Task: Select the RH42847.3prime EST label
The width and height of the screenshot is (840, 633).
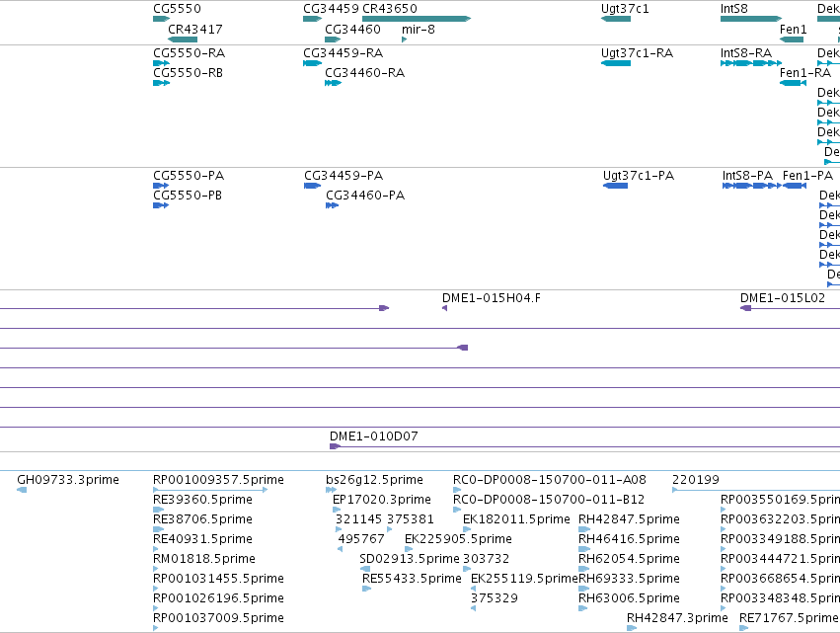Action: coord(677,618)
